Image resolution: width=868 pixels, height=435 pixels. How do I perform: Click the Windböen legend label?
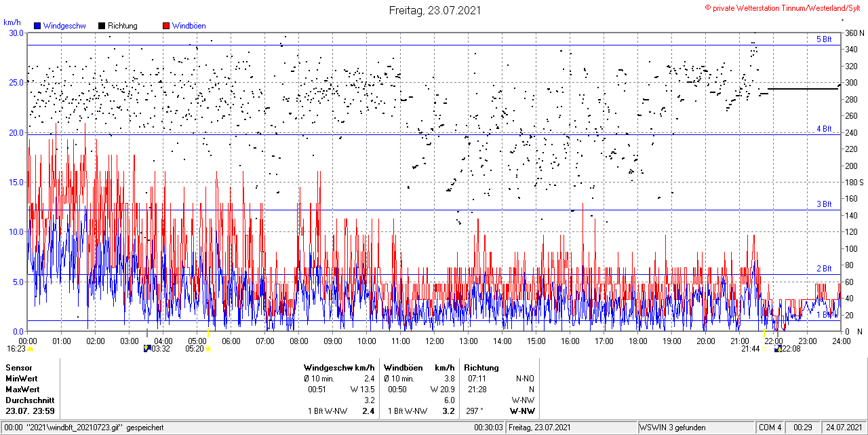click(x=189, y=26)
